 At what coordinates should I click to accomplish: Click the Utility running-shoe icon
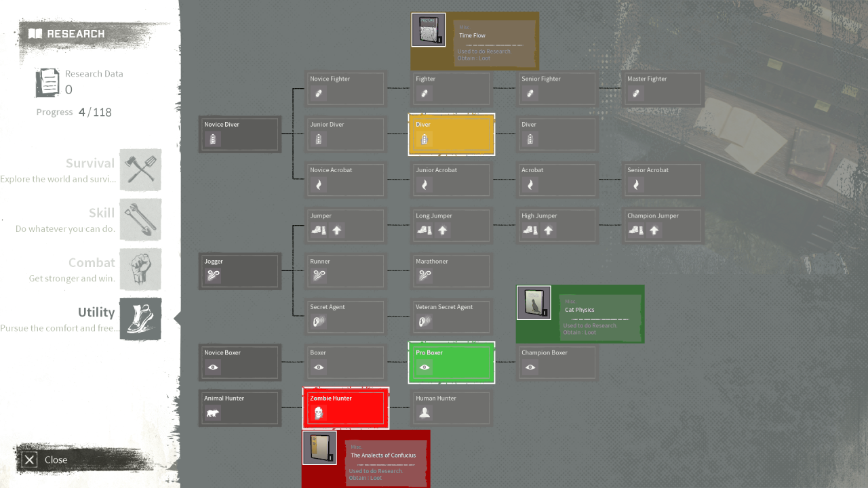click(140, 319)
